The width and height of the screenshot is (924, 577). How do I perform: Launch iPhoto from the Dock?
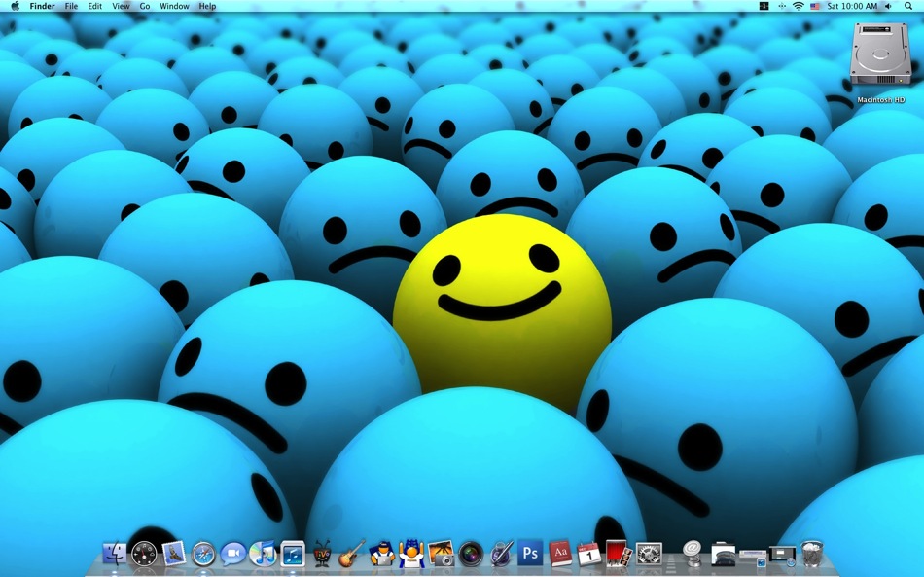coord(441,554)
